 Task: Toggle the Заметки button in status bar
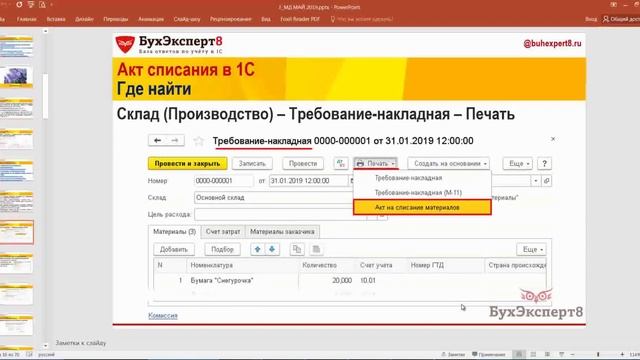453,354
